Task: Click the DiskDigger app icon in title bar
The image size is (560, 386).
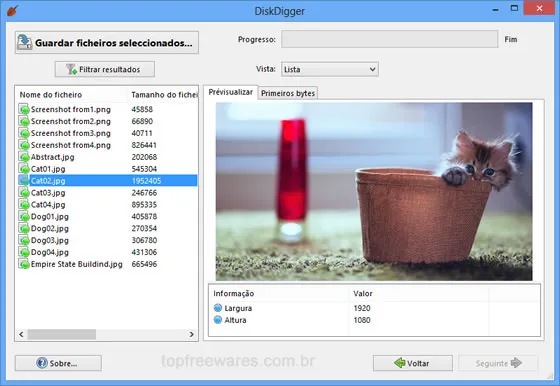Action: coord(12,10)
